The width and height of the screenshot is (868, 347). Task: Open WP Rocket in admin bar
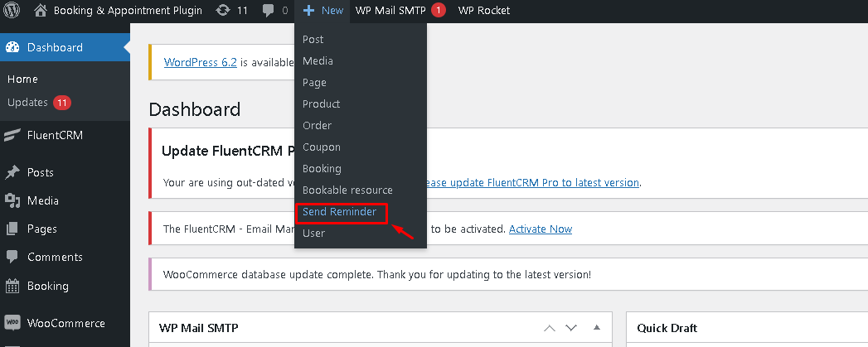click(484, 10)
